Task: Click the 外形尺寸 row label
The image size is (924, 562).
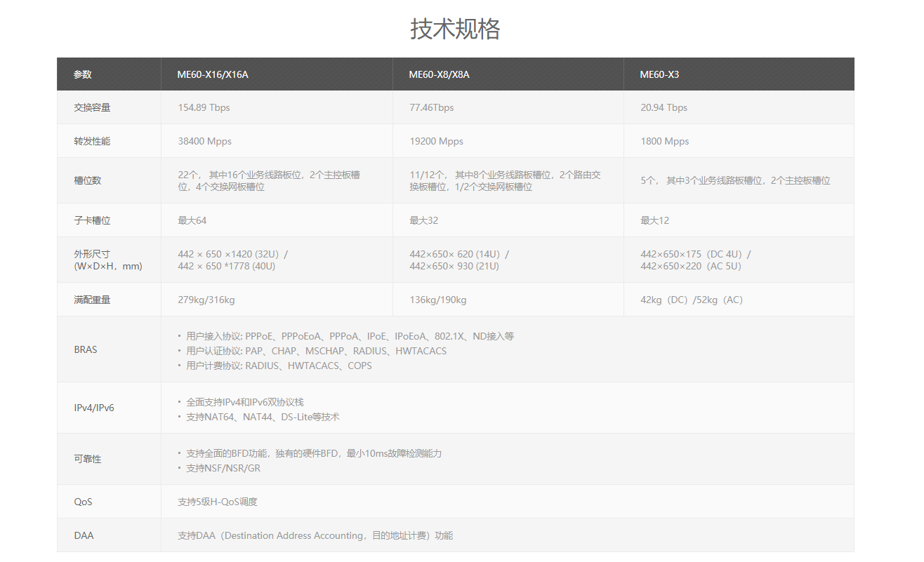Action: tap(108, 260)
